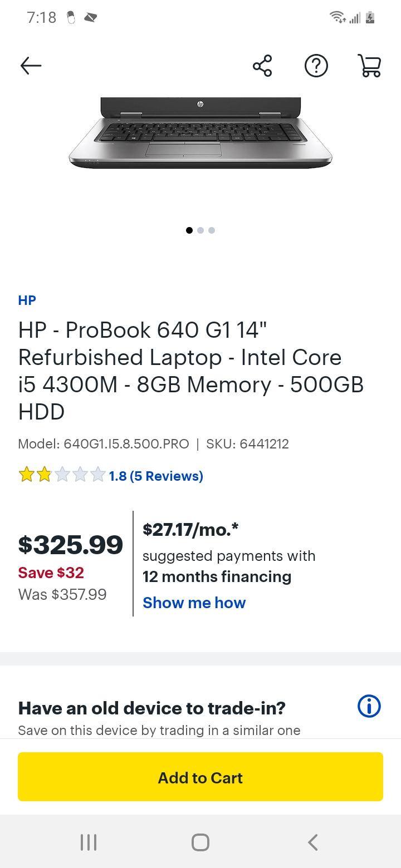The height and width of the screenshot is (868, 401).
Task: Tap the first filled carousel dot
Action: pyautogui.click(x=189, y=230)
